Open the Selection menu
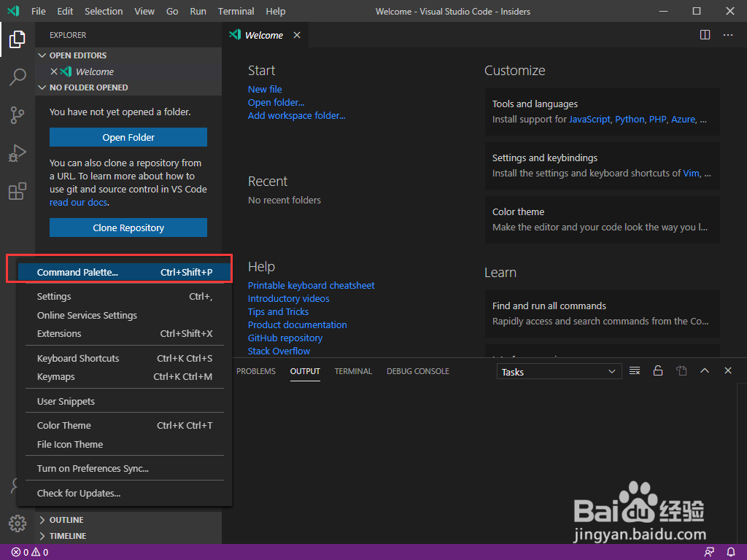 click(x=104, y=11)
